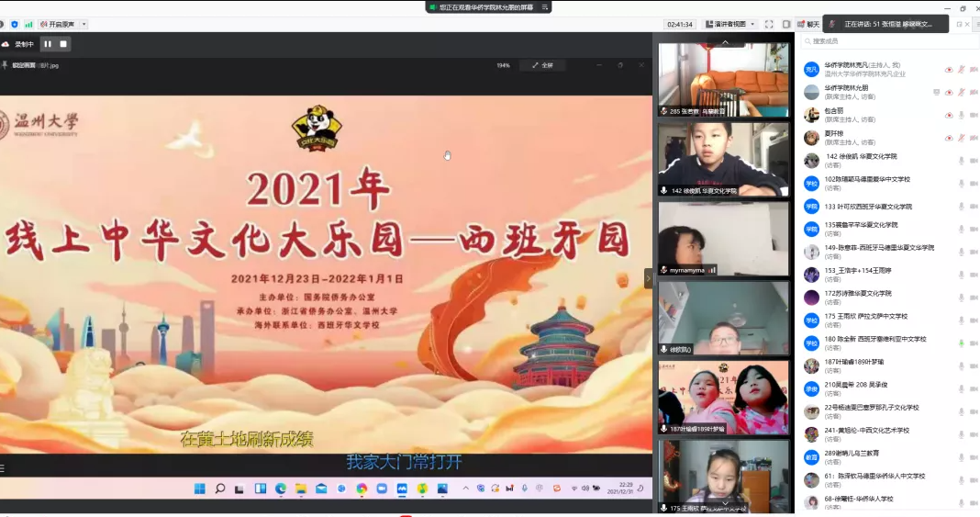This screenshot has height=517, width=980.
Task: Click the screen-sharing icon in the 华侨学院林允朋 row
Action: pyautogui.click(x=936, y=93)
